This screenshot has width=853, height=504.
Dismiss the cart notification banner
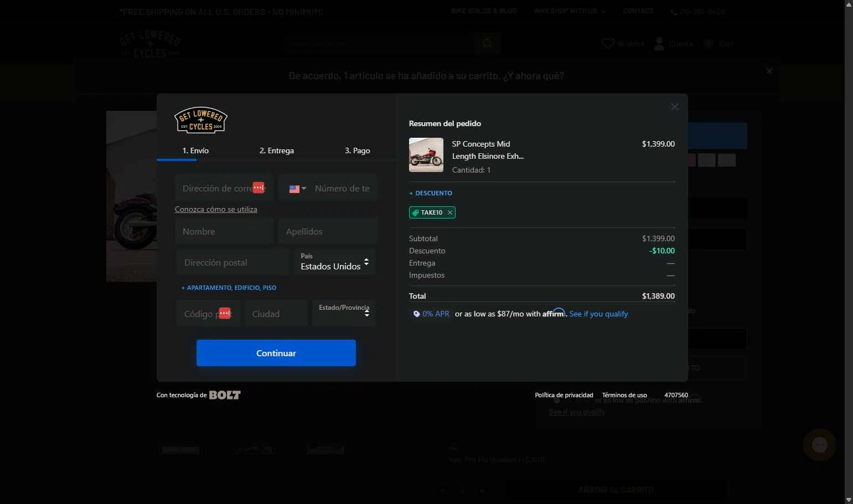(769, 71)
